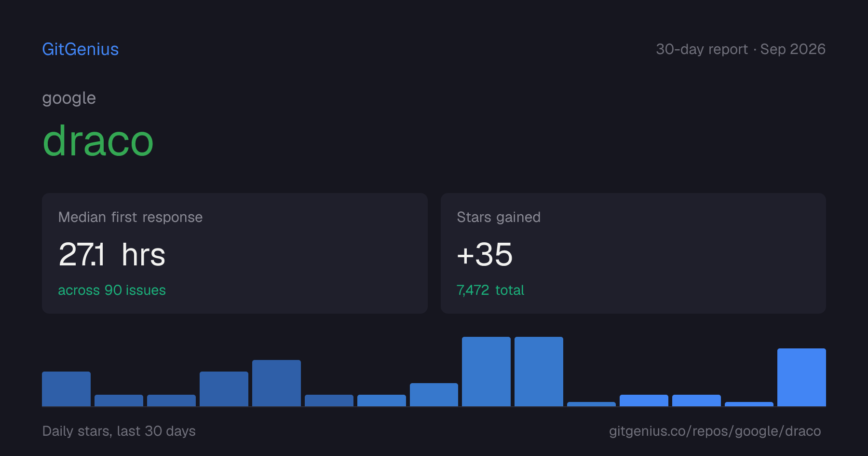This screenshot has width=868, height=456.
Task: Select the 30-day report Sep 2026 label
Action: point(741,49)
